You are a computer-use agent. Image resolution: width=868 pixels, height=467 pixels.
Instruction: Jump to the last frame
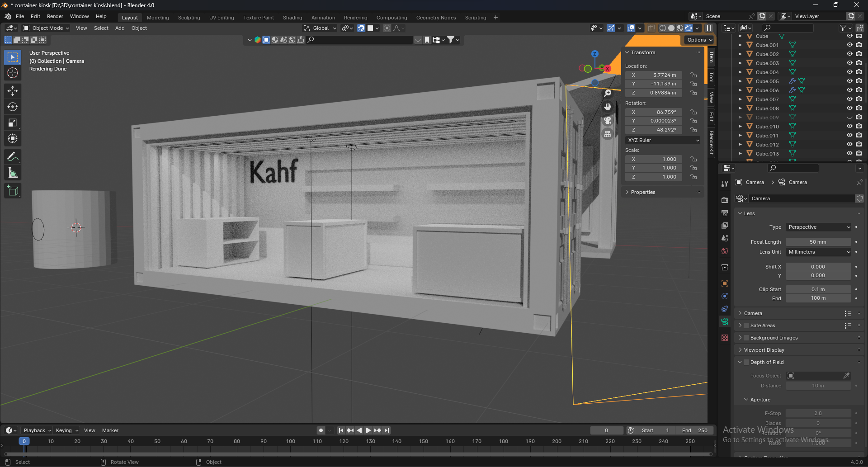[x=387, y=430]
